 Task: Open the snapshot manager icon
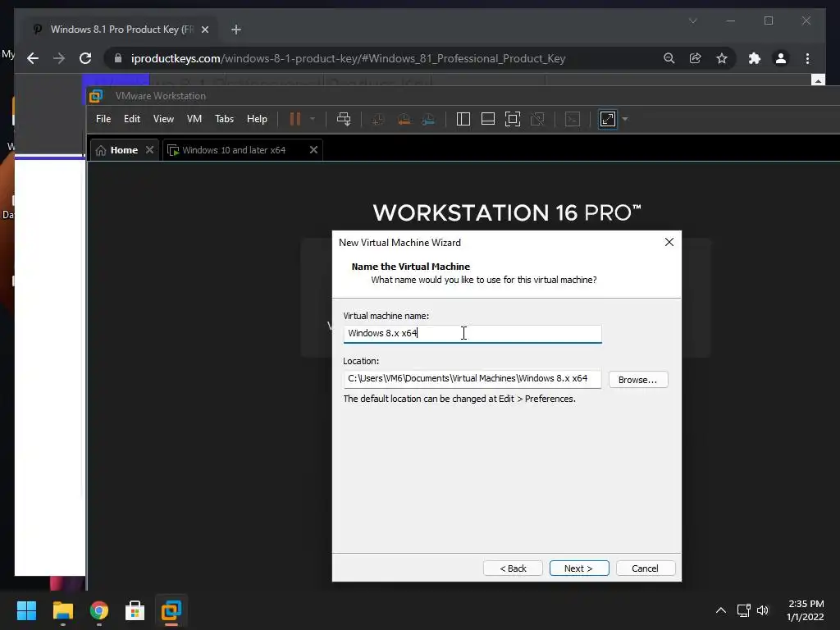tap(428, 119)
